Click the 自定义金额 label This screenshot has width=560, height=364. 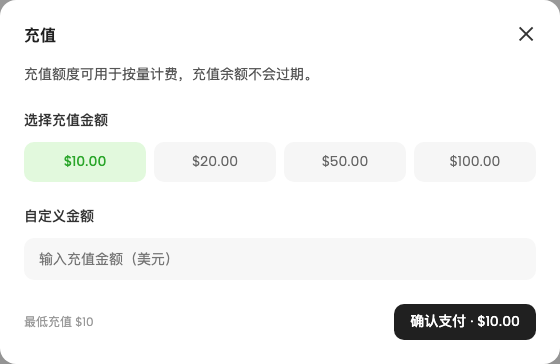[59, 216]
